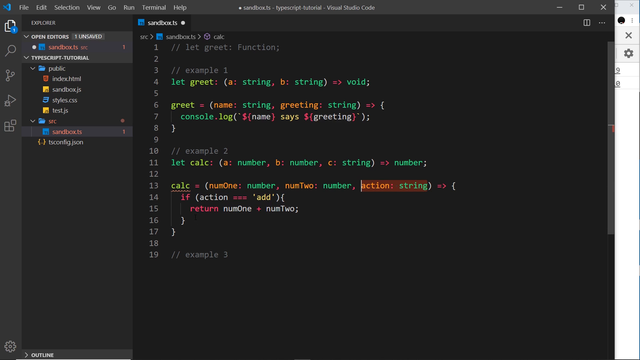Open the Manage gear in activity bar
The image size is (640, 360).
pyautogui.click(x=10, y=346)
